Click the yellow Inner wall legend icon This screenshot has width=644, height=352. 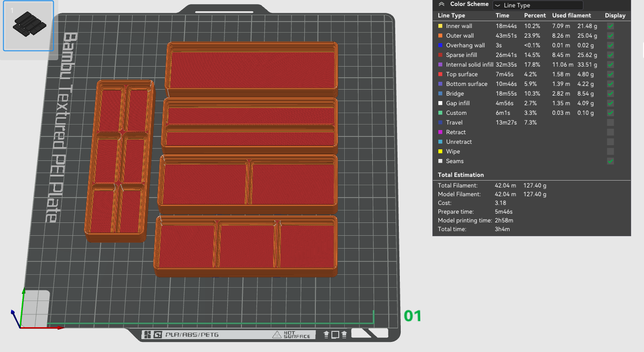coord(441,26)
